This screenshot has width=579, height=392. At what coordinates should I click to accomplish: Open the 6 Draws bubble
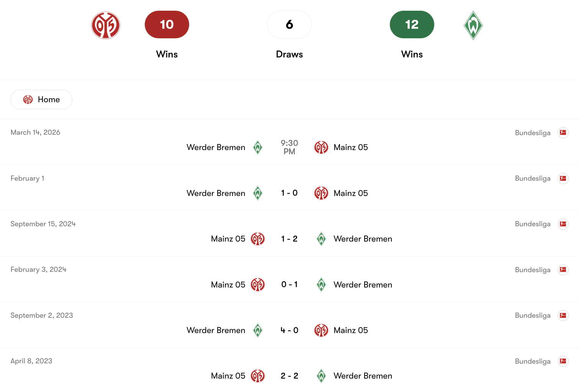[289, 24]
